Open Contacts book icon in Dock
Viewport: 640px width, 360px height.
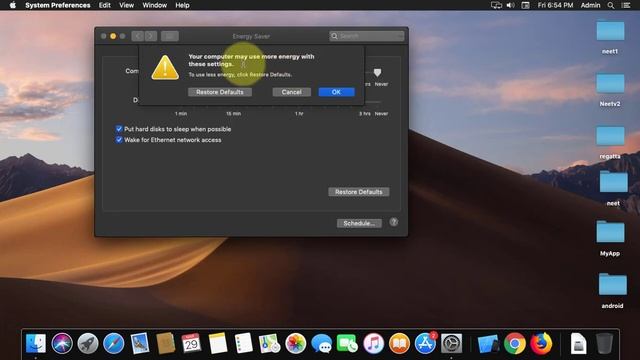point(166,343)
